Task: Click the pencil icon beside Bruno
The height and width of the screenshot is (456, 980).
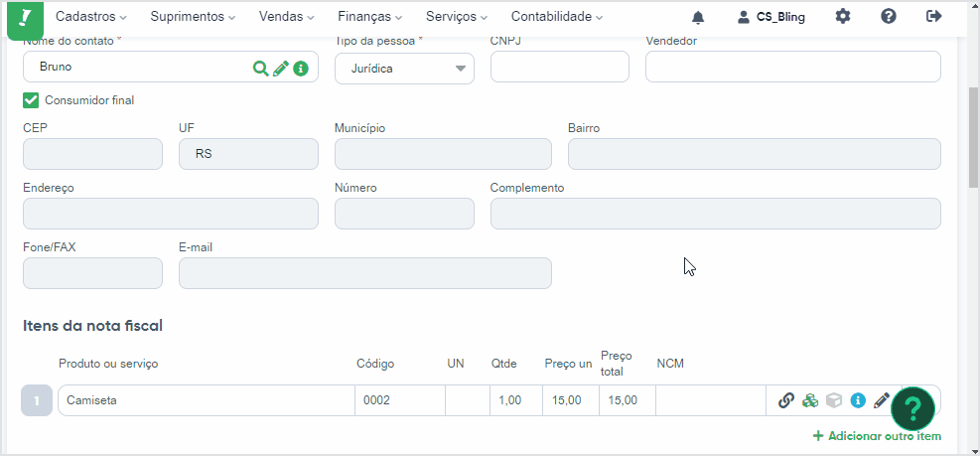Action: coord(281,69)
